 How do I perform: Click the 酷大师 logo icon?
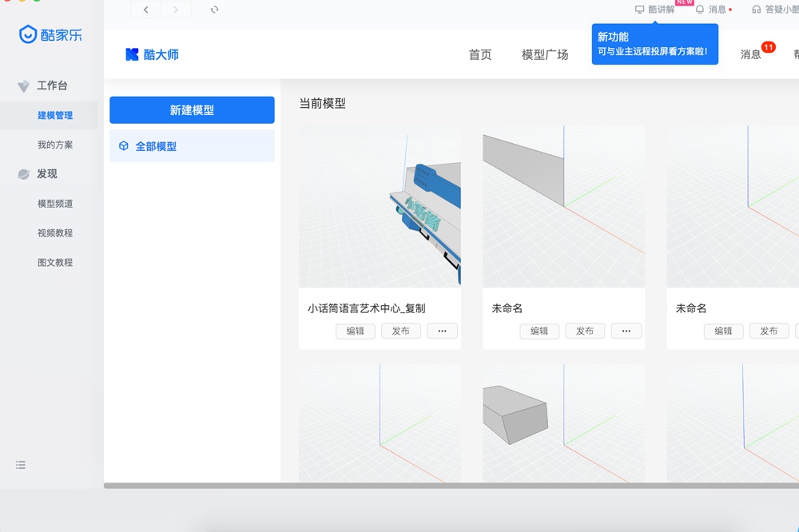coord(133,54)
